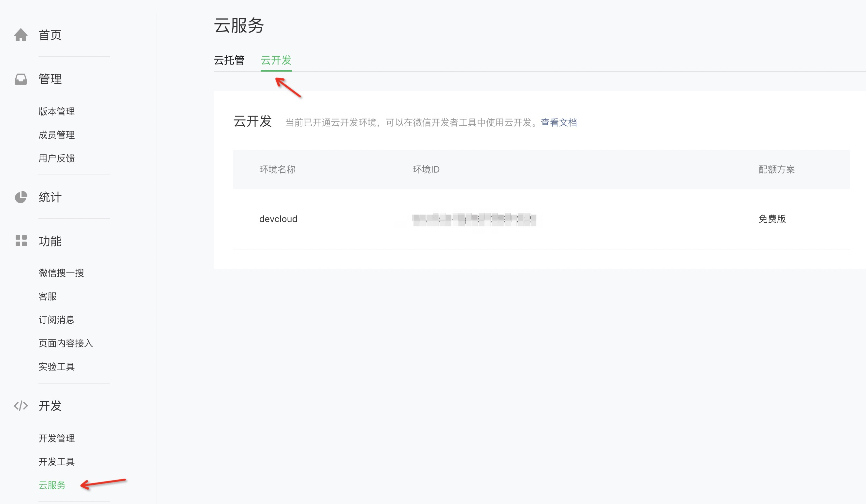Select the 云开发 tab
Image resolution: width=866 pixels, height=504 pixels.
(276, 61)
